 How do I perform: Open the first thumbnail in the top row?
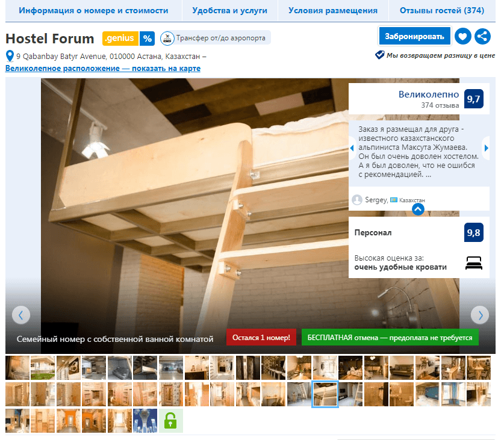pos(17,368)
